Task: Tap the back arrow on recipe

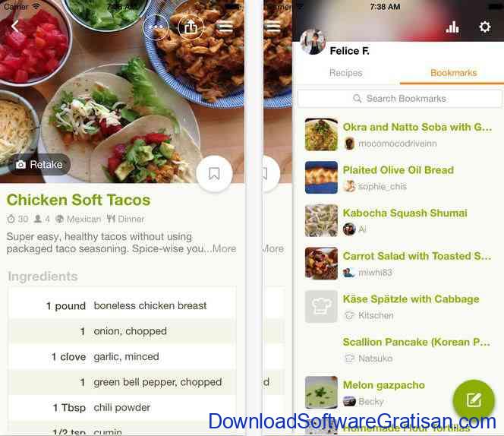Action: coord(15,27)
